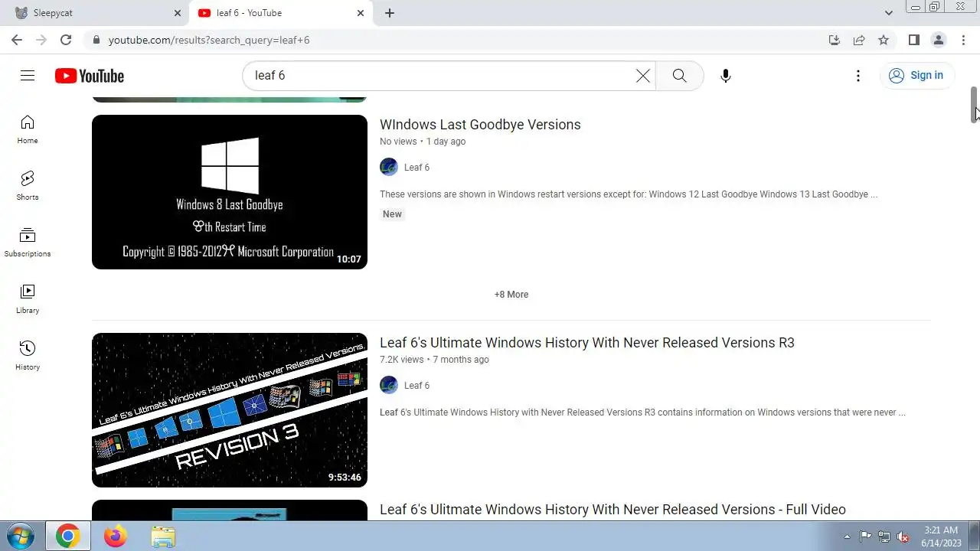The width and height of the screenshot is (980, 551).
Task: Open Ultimate Windows History R3 video title
Action: click(x=587, y=343)
